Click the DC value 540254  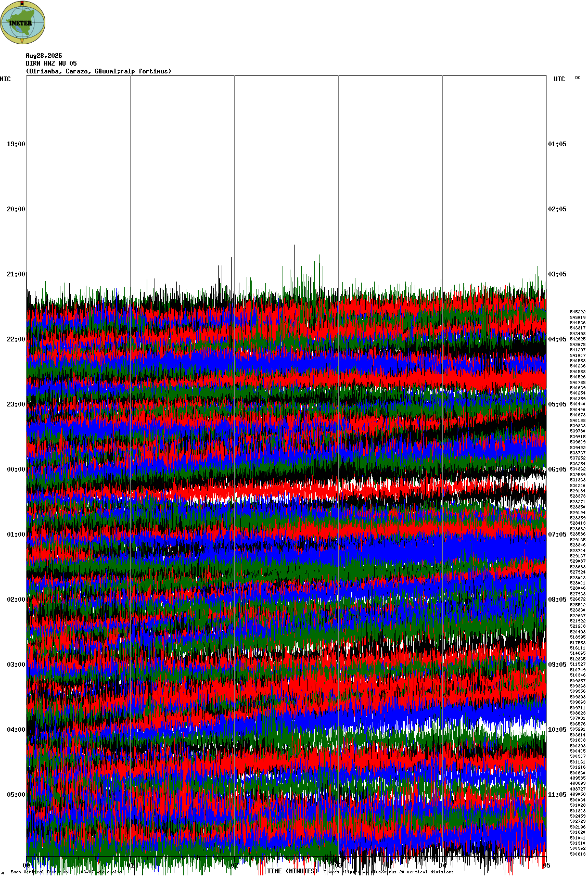tap(578, 393)
